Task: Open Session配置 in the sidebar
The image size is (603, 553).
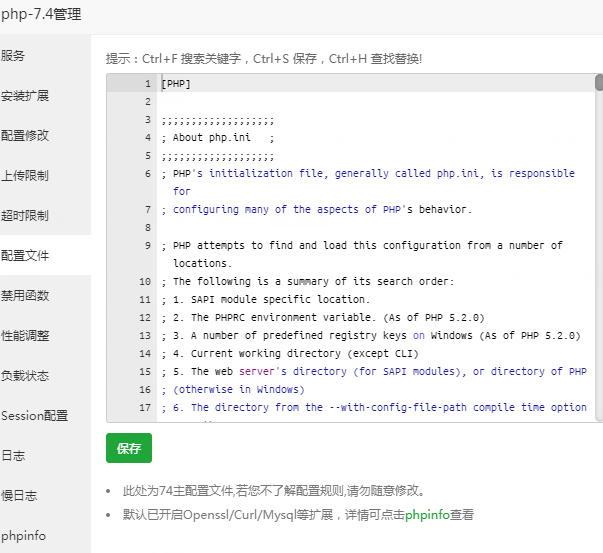Action: [x=35, y=415]
